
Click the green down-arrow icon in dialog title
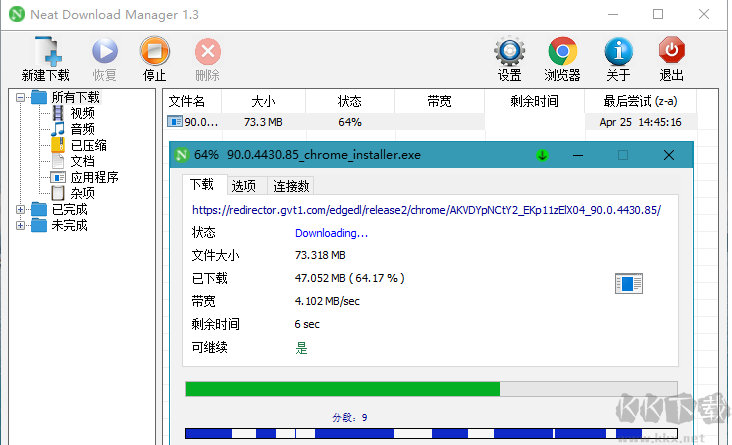[x=542, y=155]
